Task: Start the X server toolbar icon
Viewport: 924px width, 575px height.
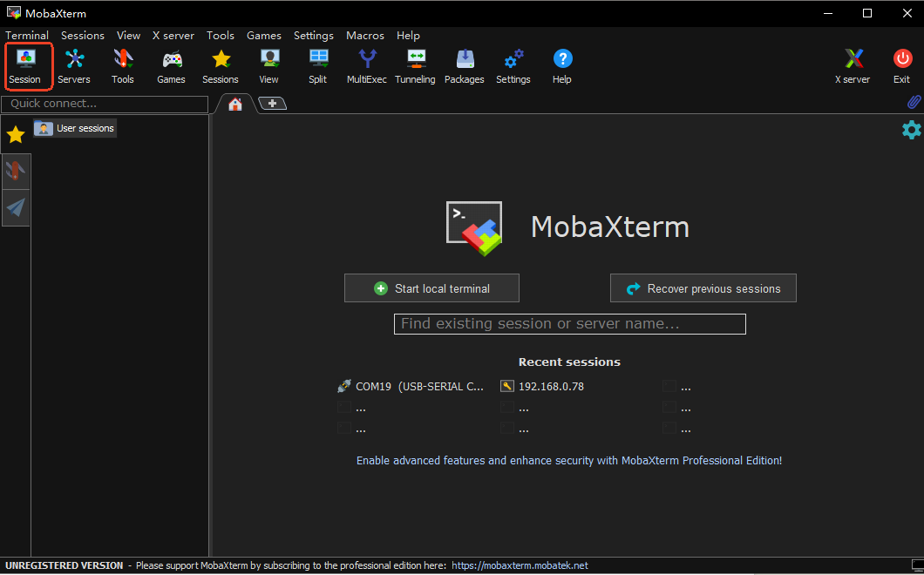Action: point(853,66)
